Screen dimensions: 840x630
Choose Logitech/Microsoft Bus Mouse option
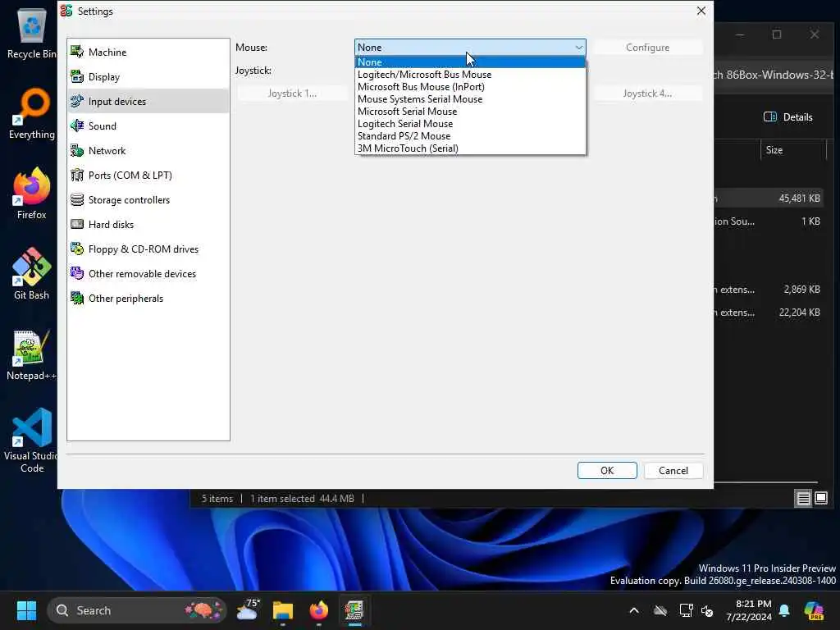[x=470, y=75]
